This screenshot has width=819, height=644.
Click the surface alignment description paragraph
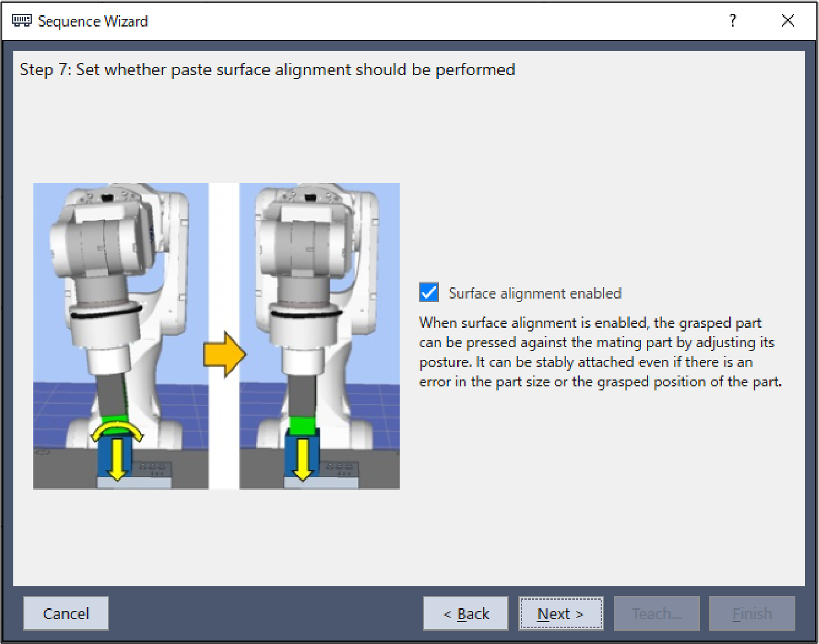(600, 352)
